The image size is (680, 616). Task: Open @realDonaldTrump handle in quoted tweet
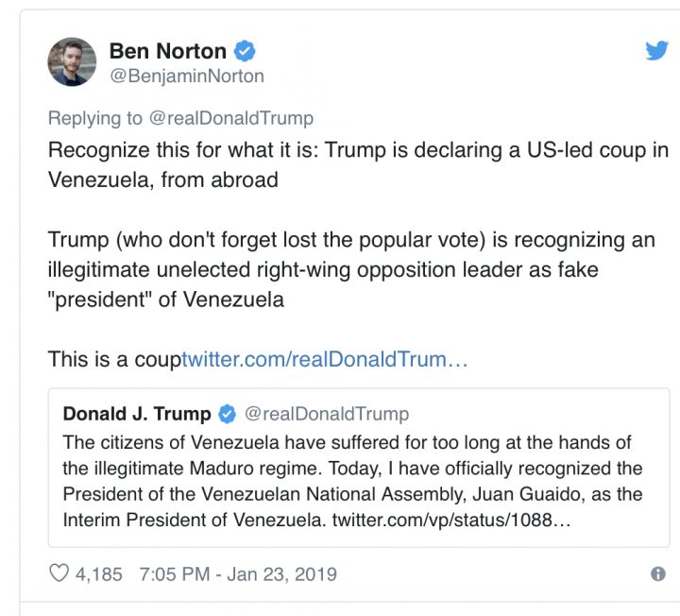pos(327,414)
